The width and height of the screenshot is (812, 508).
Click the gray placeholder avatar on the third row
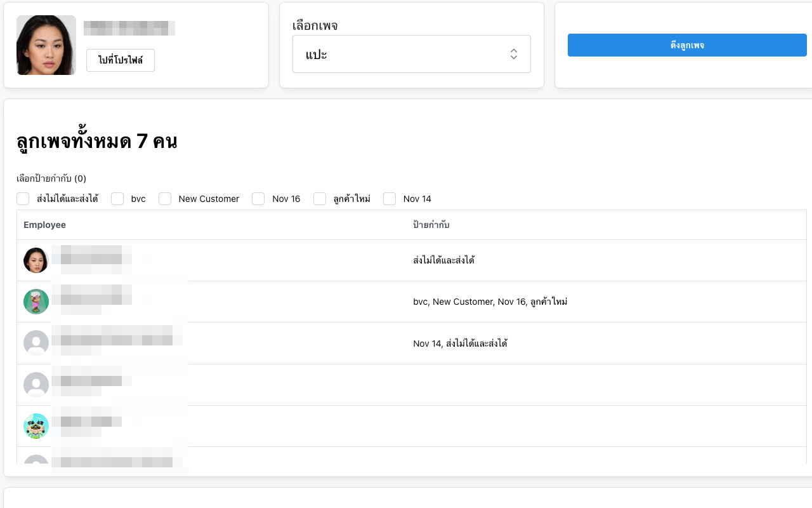(36, 343)
